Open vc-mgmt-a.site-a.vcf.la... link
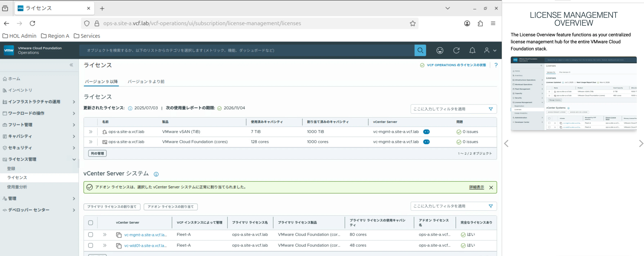644x256 pixels. [x=146, y=235]
